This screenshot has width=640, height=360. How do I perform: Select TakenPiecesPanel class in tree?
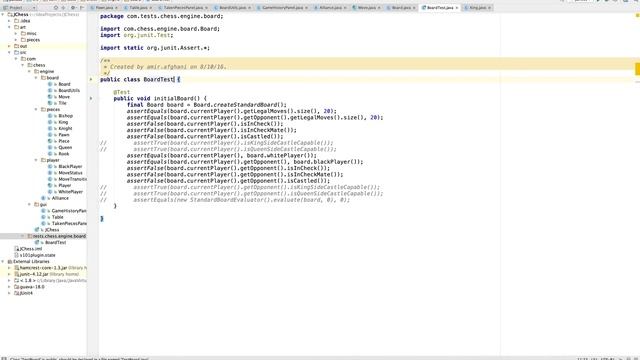pyautogui.click(x=69, y=223)
